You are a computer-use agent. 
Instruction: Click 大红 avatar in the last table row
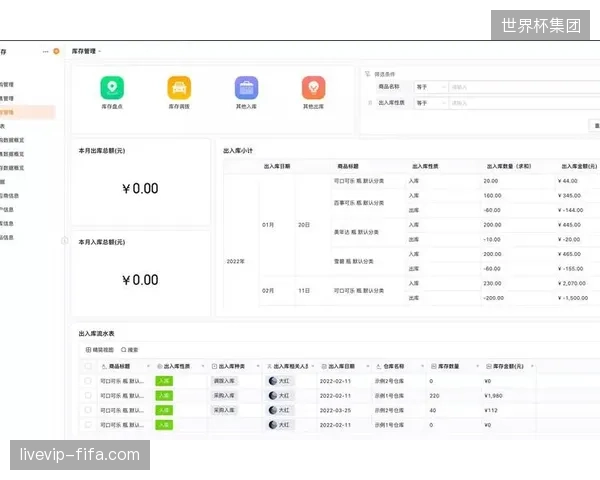tap(273, 425)
